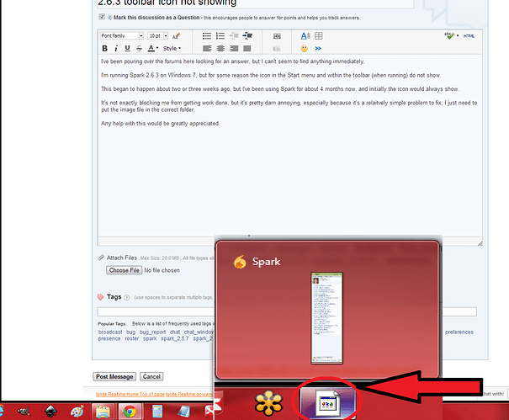Screen dimensions: 509x420
Task: Open the GIMP taskbar icon
Action: (x=24, y=412)
